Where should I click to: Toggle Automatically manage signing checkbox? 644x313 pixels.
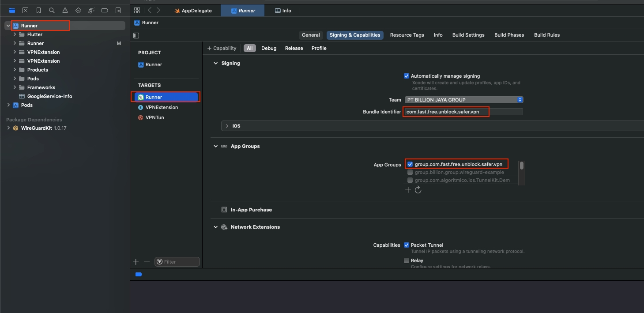[407, 76]
